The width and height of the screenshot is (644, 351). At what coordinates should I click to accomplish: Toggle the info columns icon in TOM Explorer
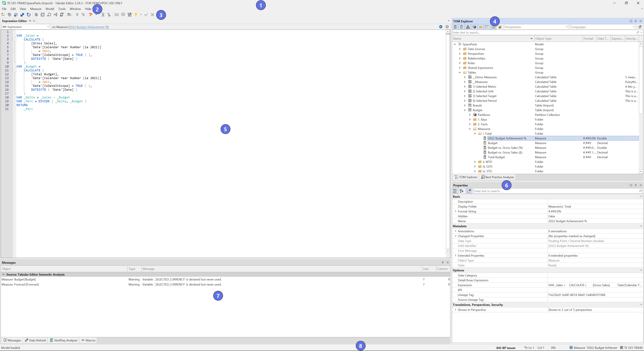tap(494, 27)
